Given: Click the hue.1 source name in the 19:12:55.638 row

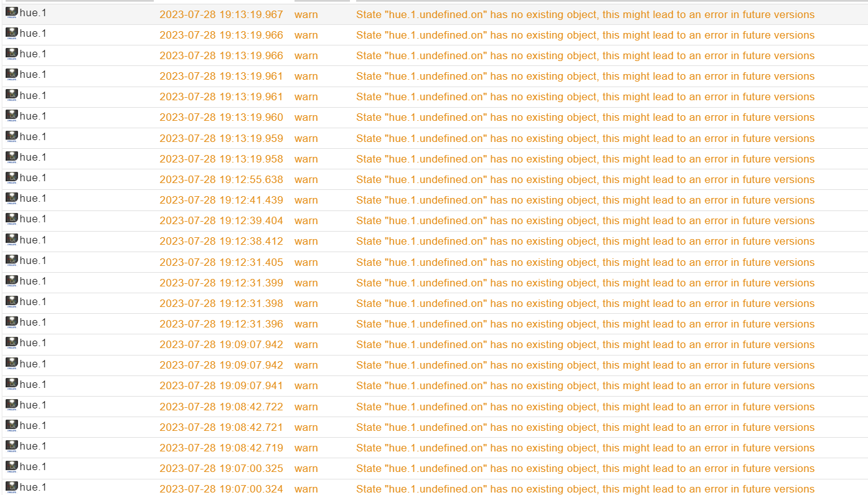Looking at the screenshot, I should [x=33, y=177].
